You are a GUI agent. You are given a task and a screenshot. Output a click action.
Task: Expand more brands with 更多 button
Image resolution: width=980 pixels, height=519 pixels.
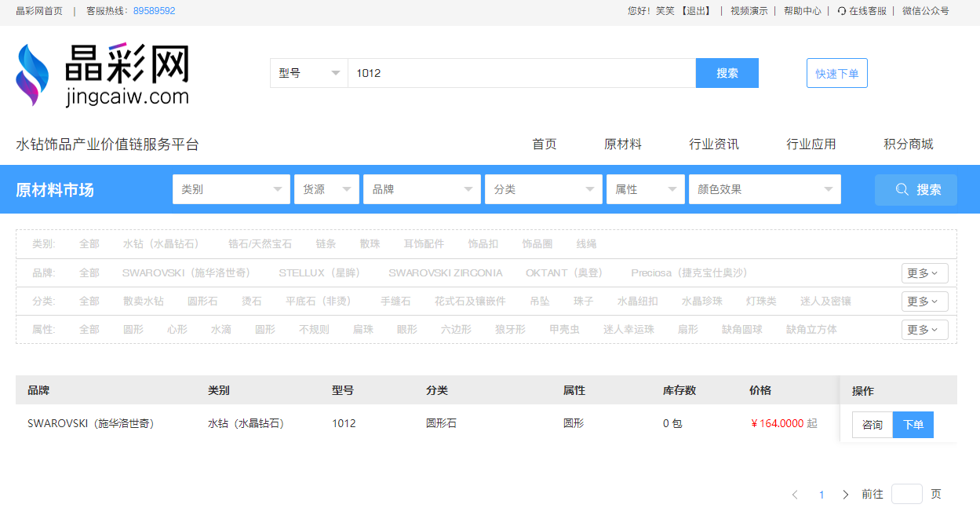tap(924, 273)
